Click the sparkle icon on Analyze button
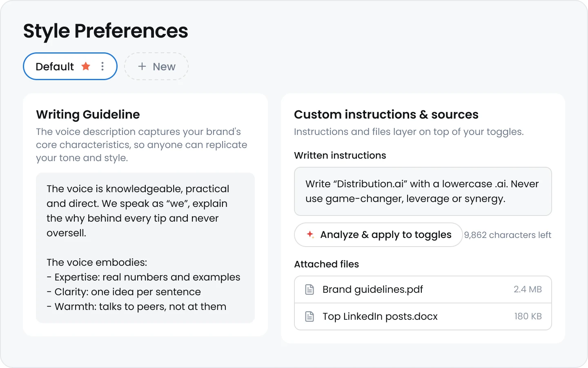Screen dimensions: 588x368 tap(310, 234)
